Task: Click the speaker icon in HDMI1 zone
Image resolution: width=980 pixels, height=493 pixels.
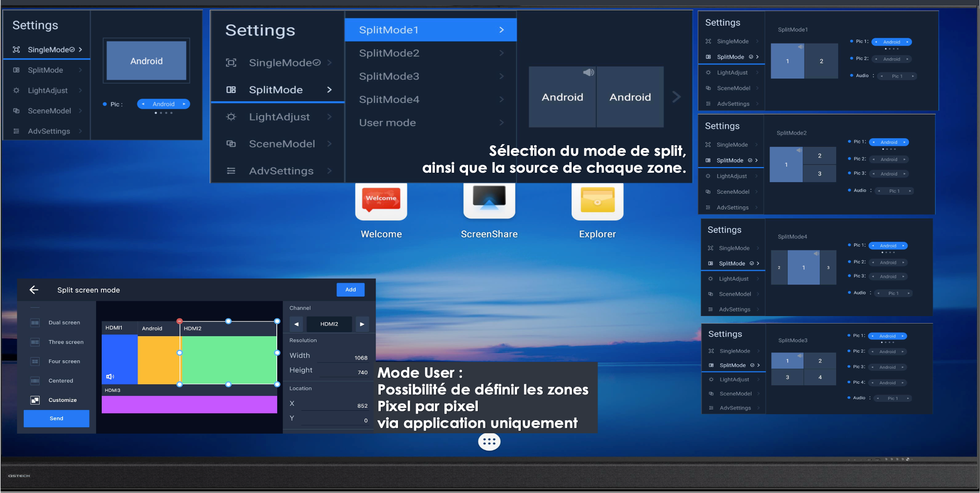Action: [110, 376]
